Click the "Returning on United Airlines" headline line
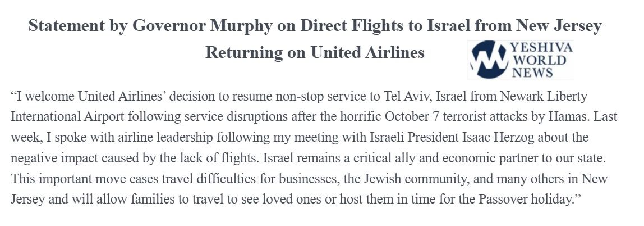 pos(315,53)
